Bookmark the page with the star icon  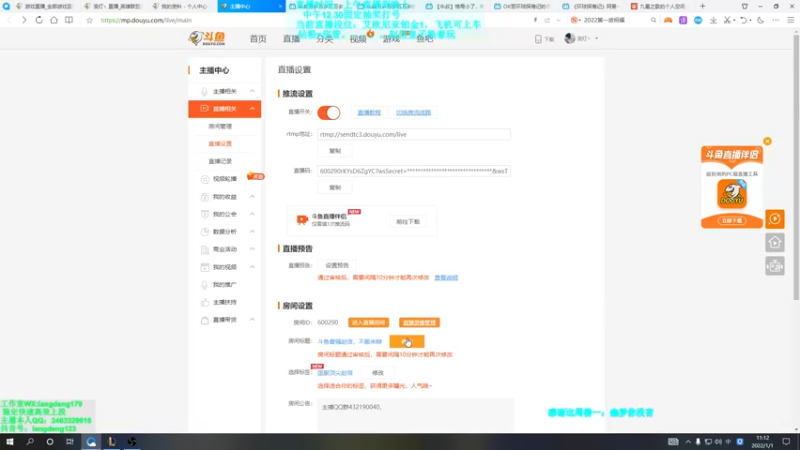point(89,20)
